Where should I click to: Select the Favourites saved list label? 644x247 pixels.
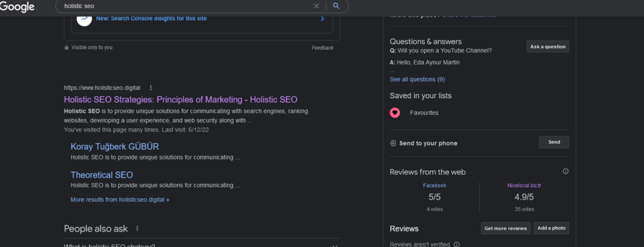424,113
